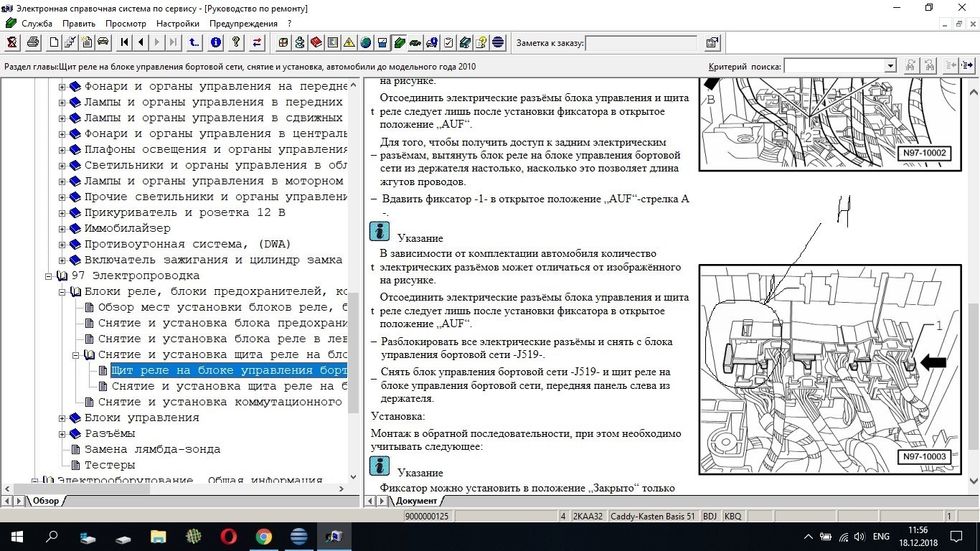Expand 'Прикуриватель и розетка 12 В' node
This screenshot has width=980, height=551.
(62, 212)
